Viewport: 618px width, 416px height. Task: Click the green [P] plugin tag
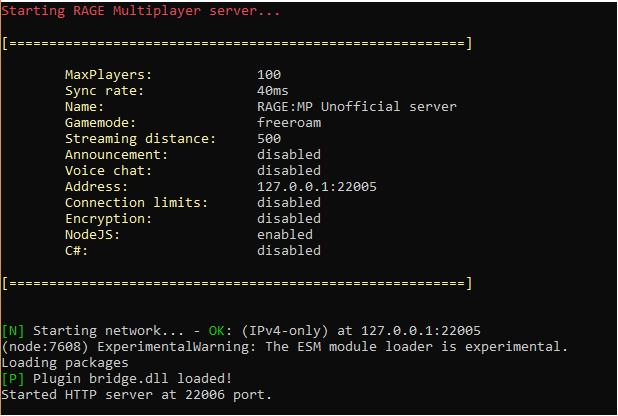[x=13, y=378]
